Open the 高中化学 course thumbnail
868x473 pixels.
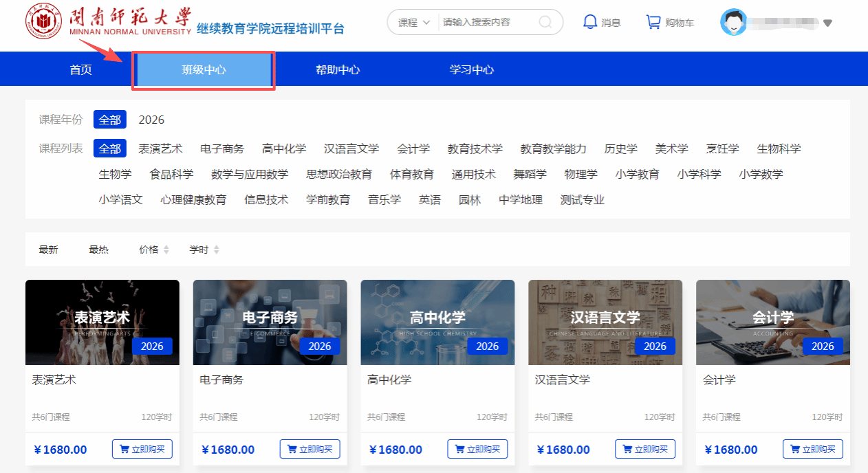click(x=437, y=322)
